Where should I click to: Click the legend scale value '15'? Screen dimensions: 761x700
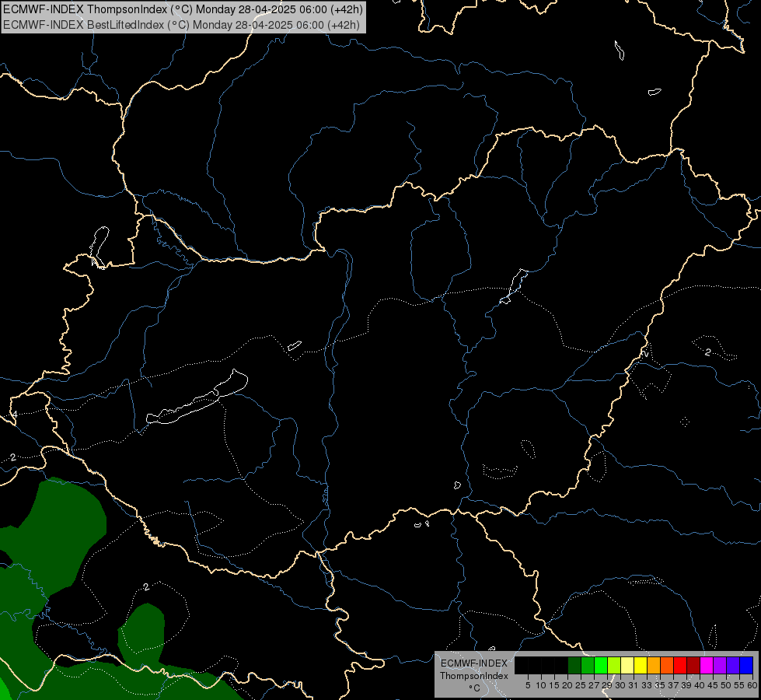pyautogui.click(x=554, y=685)
